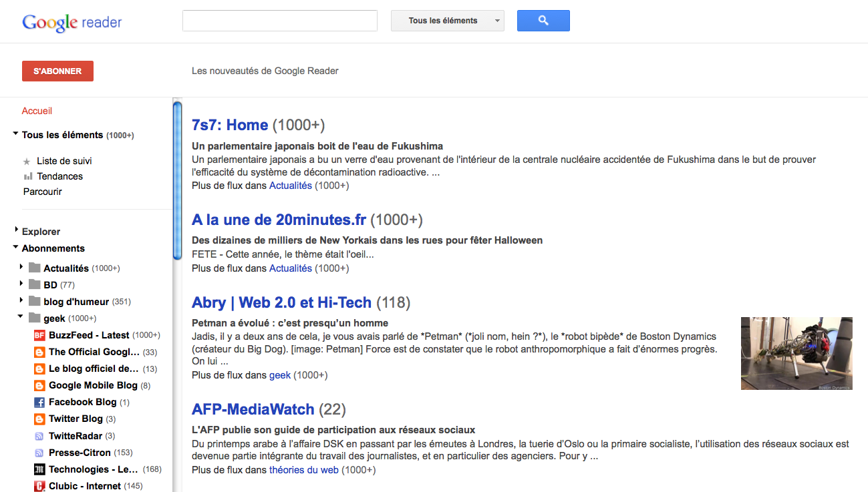This screenshot has width=868, height=492.
Task: Select the TwitteRadar subscription
Action: (x=76, y=436)
